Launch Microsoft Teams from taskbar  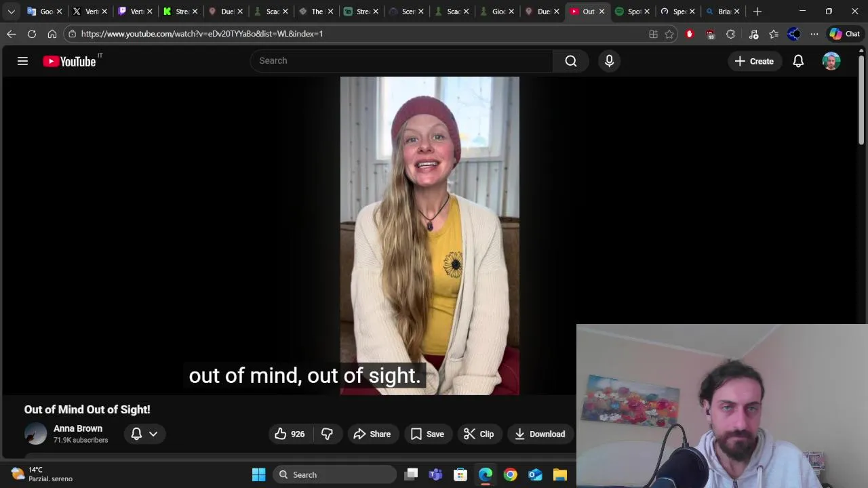click(x=435, y=474)
